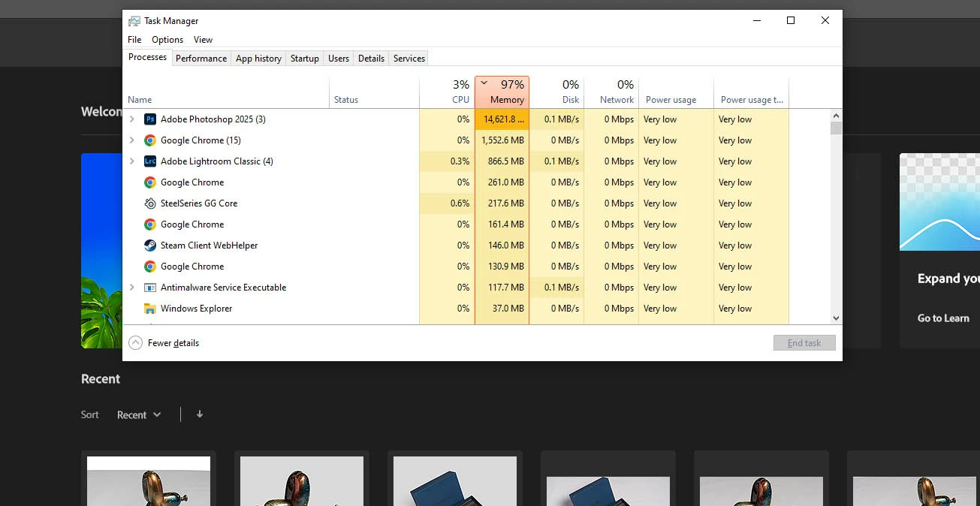Click the Antimalware Service Executable icon

(x=150, y=288)
